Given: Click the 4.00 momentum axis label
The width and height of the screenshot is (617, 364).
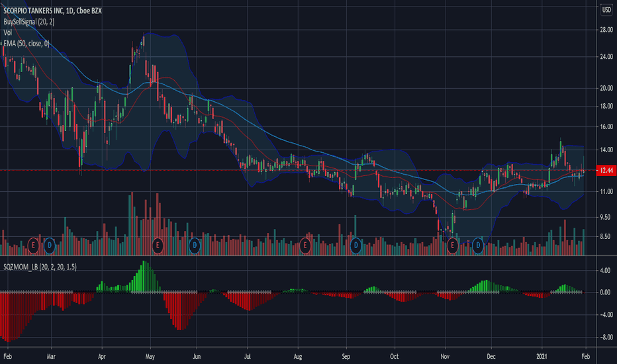Looking at the screenshot, I should coord(605,270).
